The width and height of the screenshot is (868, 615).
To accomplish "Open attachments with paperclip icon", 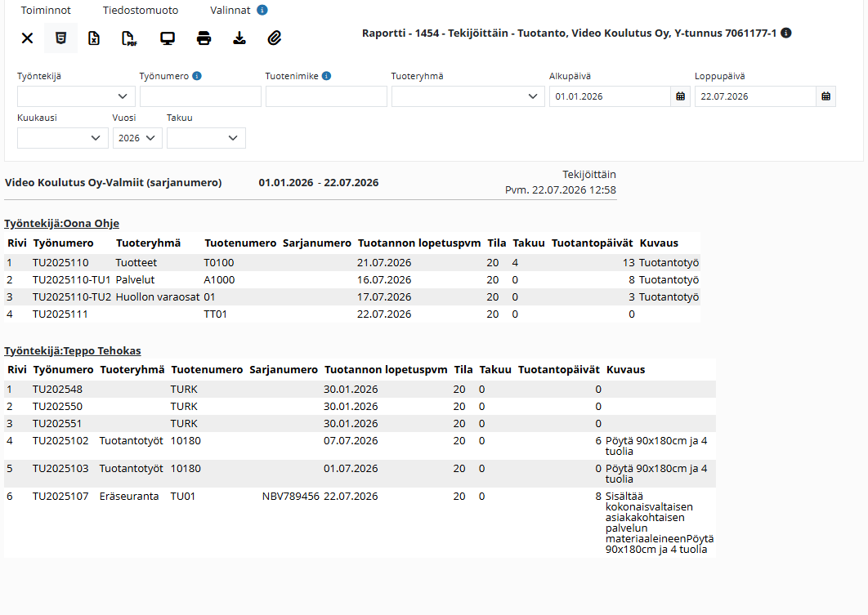I will 275,38.
